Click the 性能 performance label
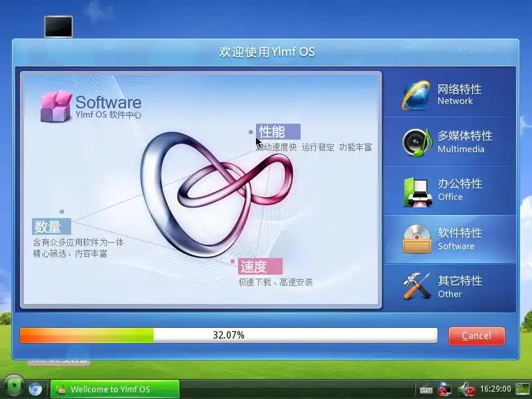The width and height of the screenshot is (532, 399). pos(278,132)
